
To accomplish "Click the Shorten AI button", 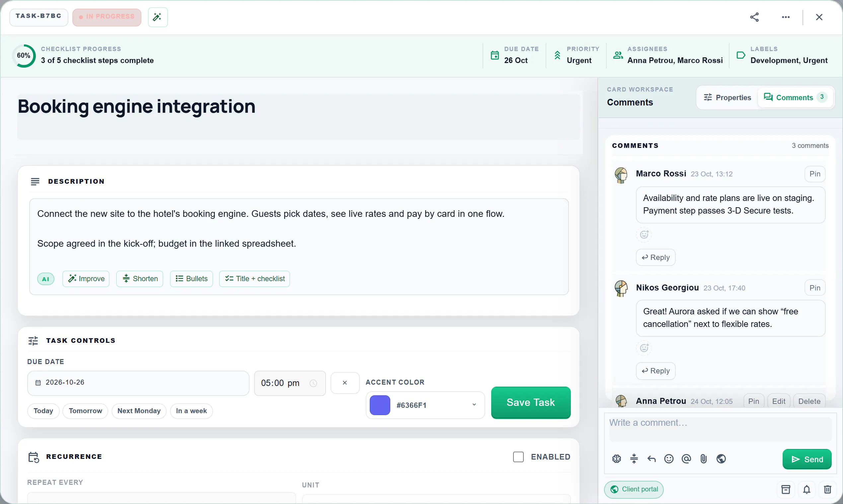I will coord(140,279).
